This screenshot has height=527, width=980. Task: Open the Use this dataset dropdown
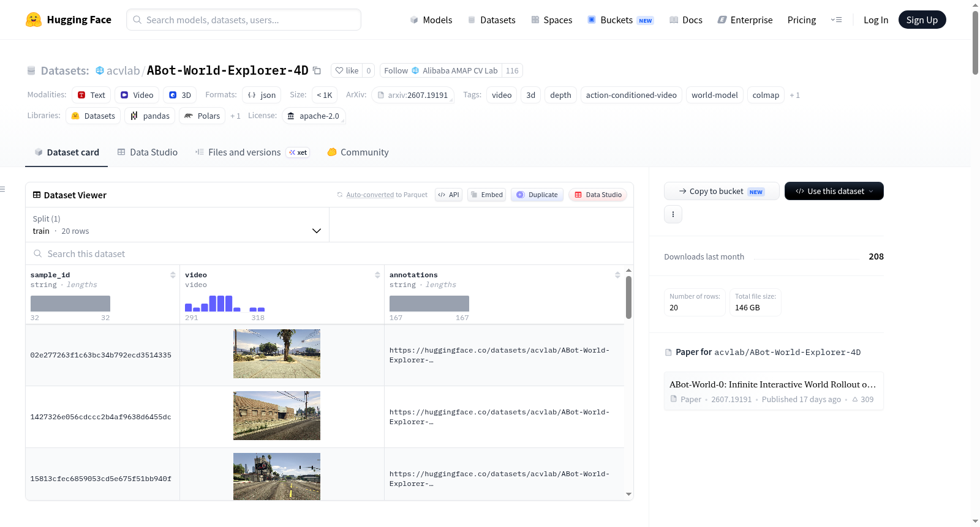coord(834,191)
